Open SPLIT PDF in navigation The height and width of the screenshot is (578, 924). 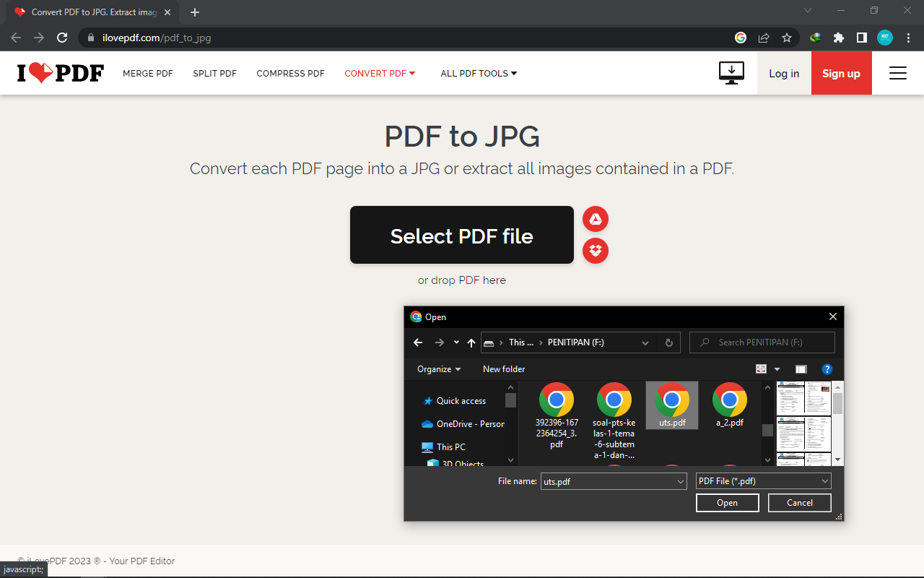click(214, 73)
